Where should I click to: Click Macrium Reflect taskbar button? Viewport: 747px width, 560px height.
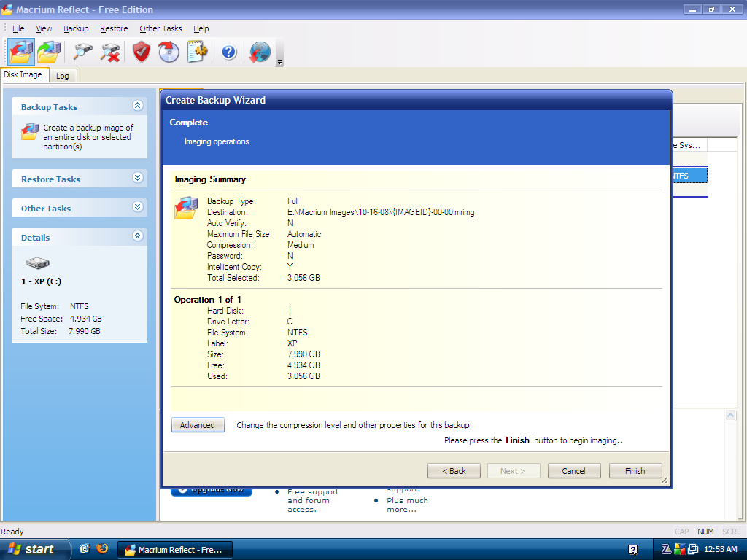tap(175, 550)
